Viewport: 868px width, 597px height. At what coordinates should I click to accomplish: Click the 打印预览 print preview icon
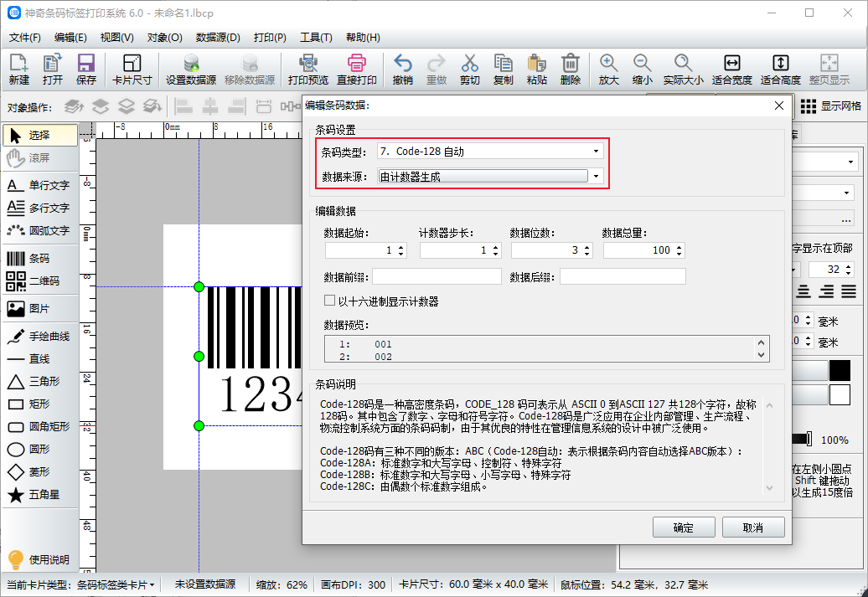[308, 69]
